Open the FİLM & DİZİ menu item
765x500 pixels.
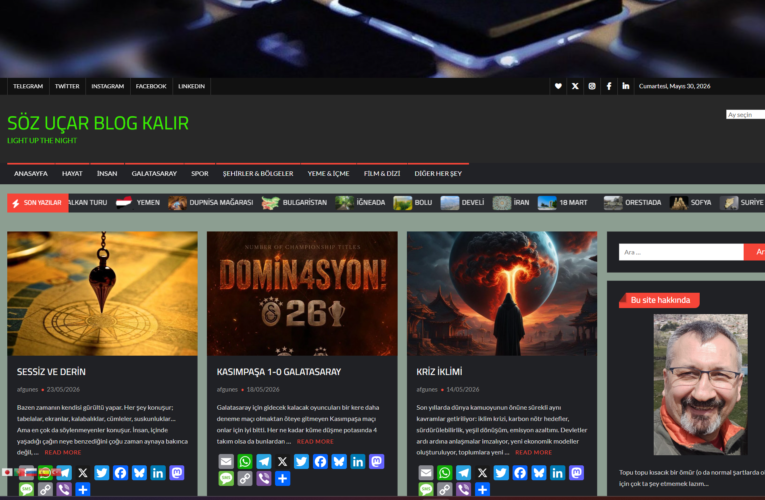[382, 174]
